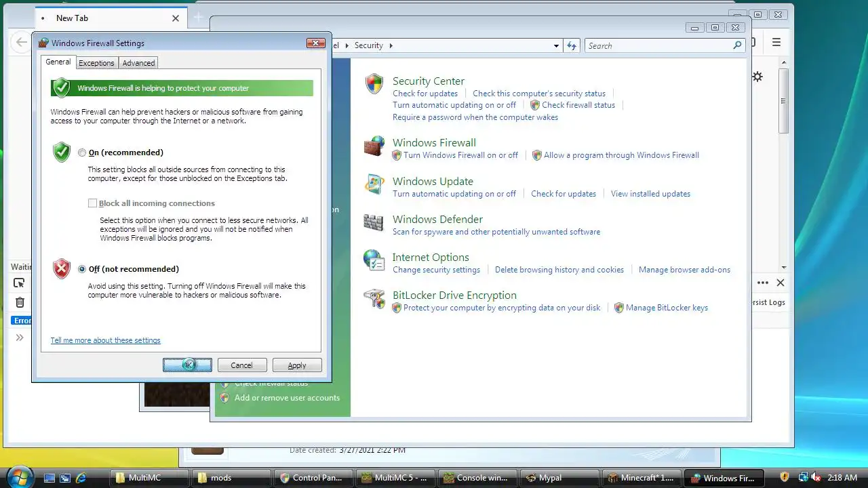Click the Apply button
The image size is (868, 488).
[x=297, y=365]
